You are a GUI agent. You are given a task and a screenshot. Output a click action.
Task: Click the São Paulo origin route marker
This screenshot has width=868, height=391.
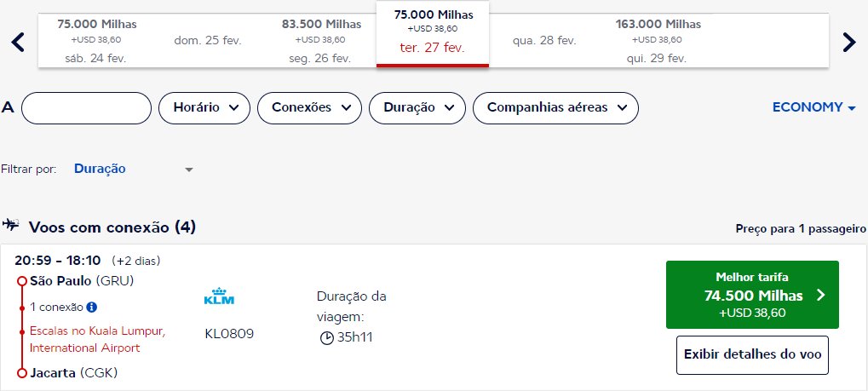coord(21,281)
